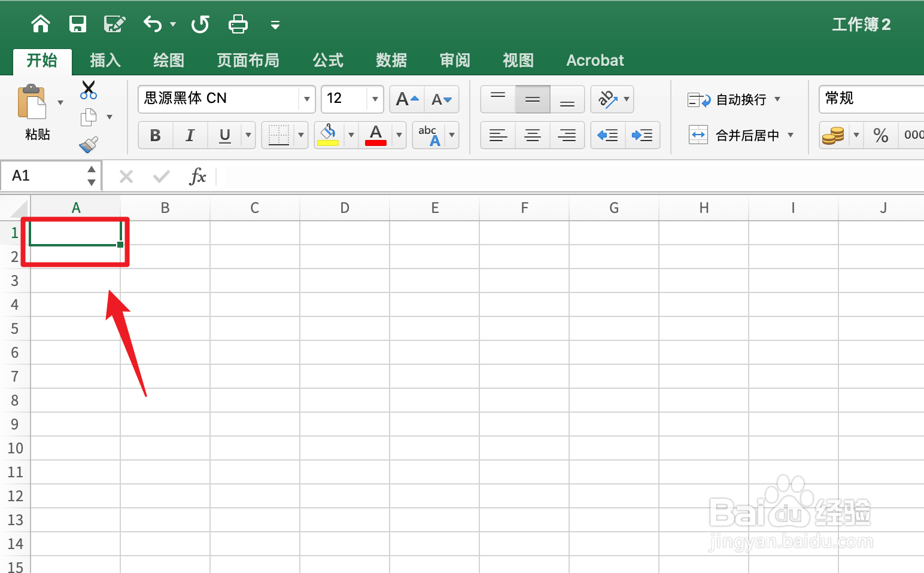
Task: Open the 公式 ribbon tab
Action: click(x=327, y=60)
